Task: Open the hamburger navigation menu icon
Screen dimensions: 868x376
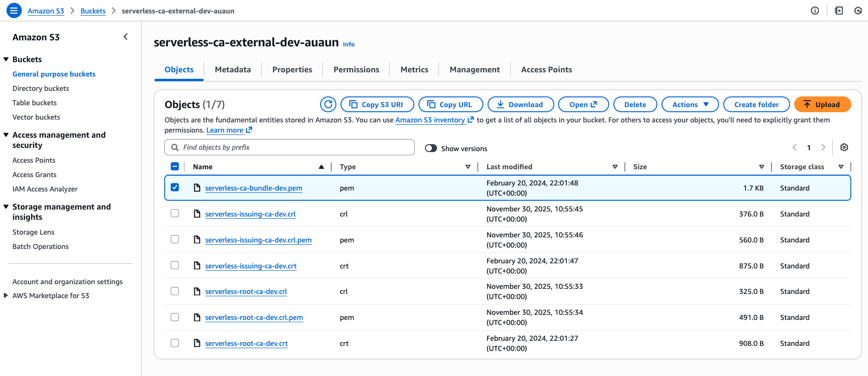Action: coord(14,10)
